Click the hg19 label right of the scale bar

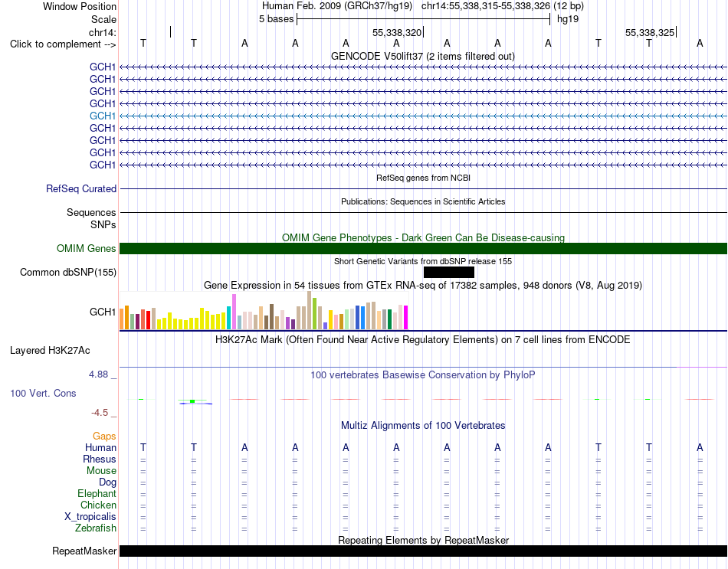click(x=568, y=19)
